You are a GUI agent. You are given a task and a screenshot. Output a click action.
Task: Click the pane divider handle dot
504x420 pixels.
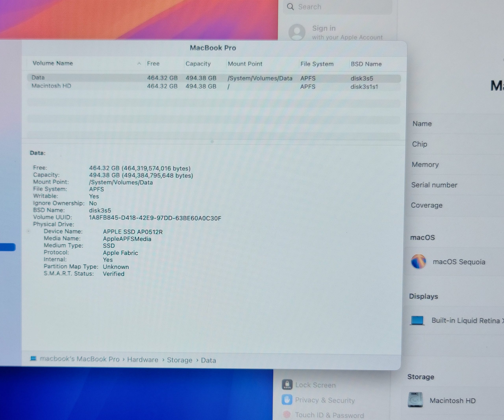coord(212,142)
